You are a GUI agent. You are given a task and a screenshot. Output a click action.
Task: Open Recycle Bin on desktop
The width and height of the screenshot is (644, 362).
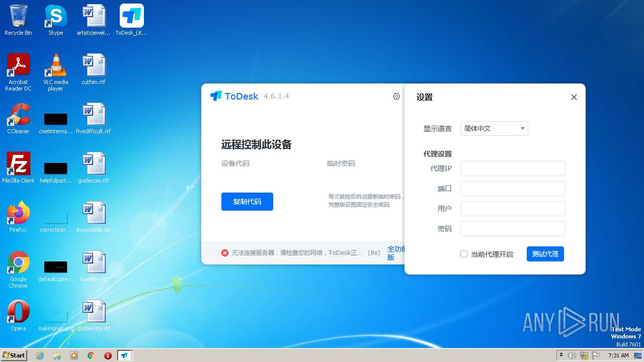click(x=18, y=20)
